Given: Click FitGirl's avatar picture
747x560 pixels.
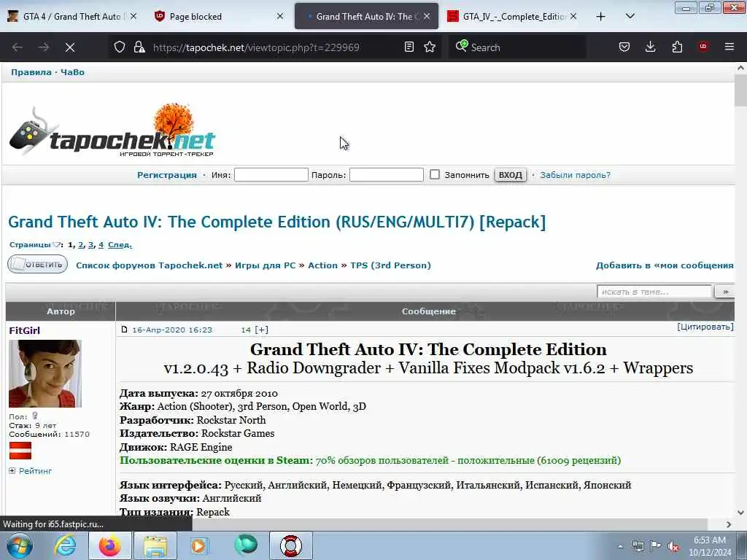Looking at the screenshot, I should [45, 374].
